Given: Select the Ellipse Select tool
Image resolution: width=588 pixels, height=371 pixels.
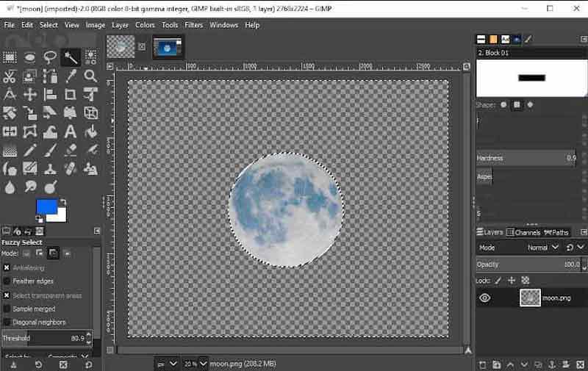Looking at the screenshot, I should [x=30, y=57].
